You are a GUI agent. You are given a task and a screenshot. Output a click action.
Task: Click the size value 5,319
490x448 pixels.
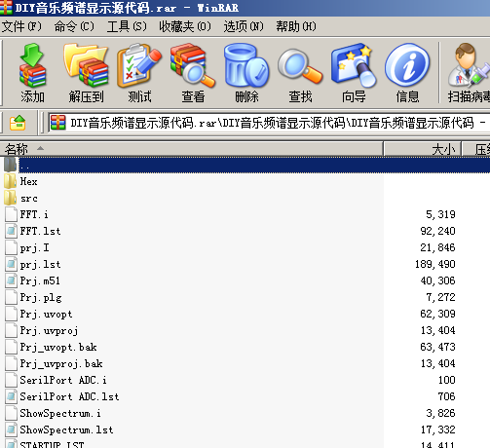(x=440, y=214)
